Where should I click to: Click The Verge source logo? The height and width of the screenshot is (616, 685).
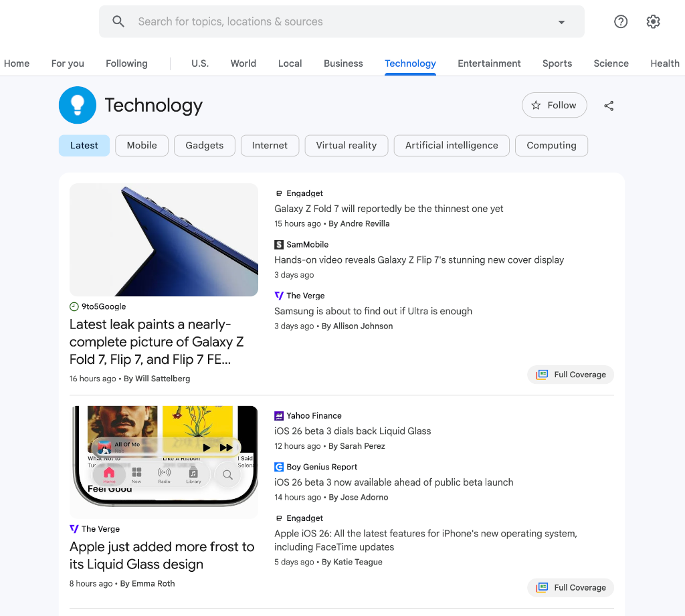(x=278, y=295)
